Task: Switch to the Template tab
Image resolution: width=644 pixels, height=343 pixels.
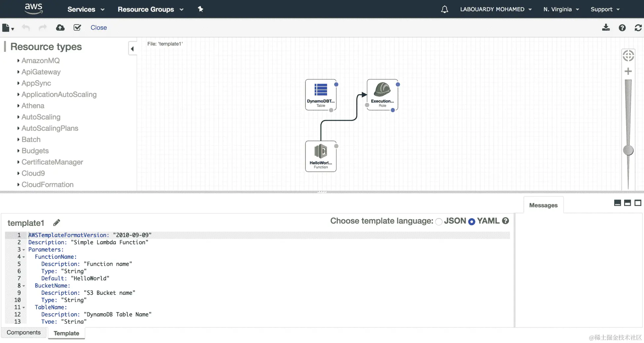Action: [x=66, y=333]
